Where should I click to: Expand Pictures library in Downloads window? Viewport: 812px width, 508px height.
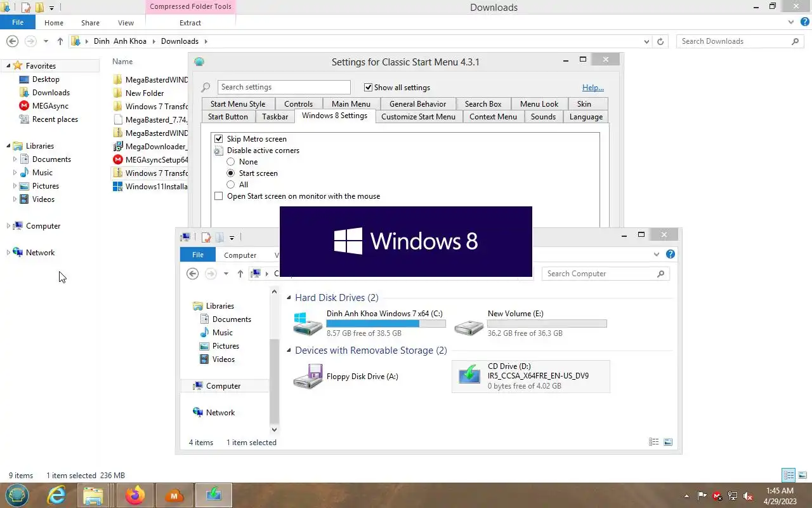pos(15,186)
